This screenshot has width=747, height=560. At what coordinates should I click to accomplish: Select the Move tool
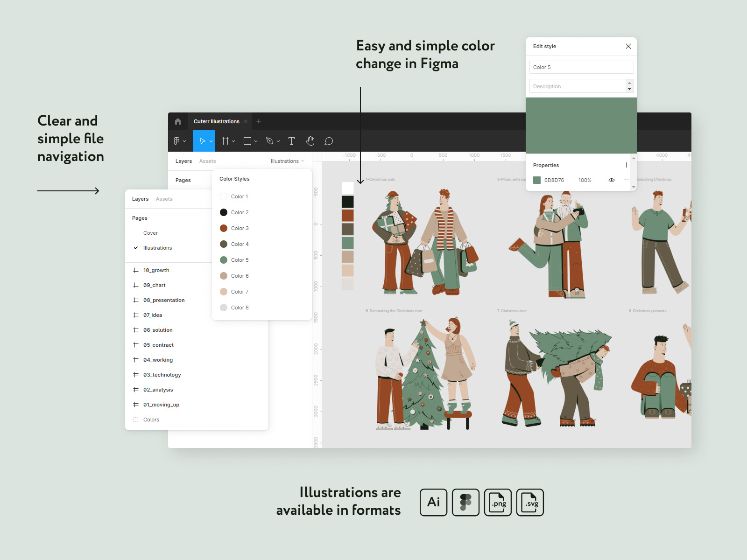pos(202,141)
